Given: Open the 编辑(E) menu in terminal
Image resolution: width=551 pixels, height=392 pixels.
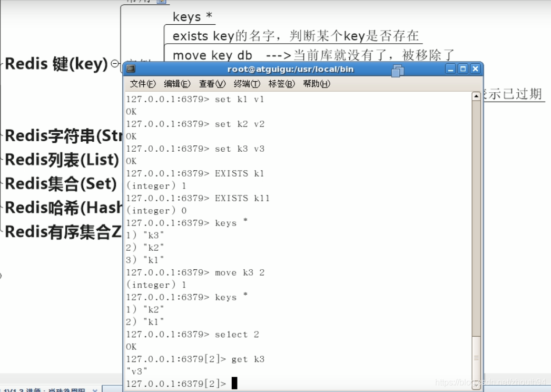Looking at the screenshot, I should point(177,84).
